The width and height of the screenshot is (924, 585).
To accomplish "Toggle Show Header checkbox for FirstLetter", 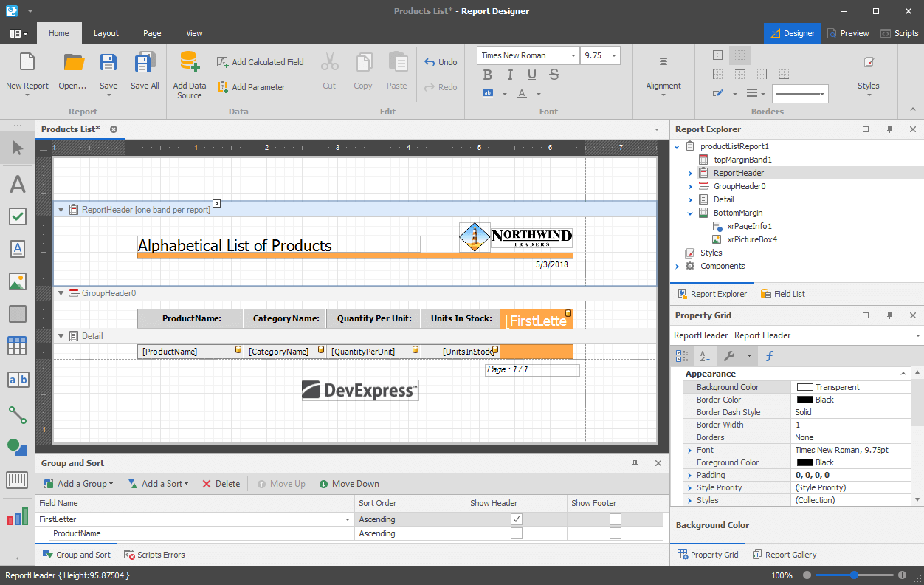I will [x=517, y=519].
